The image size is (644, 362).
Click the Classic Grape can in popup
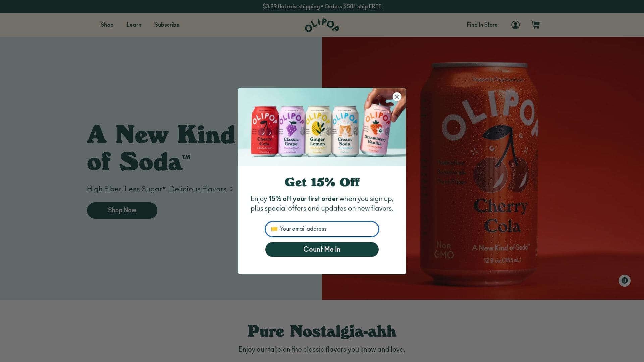coord(291,131)
